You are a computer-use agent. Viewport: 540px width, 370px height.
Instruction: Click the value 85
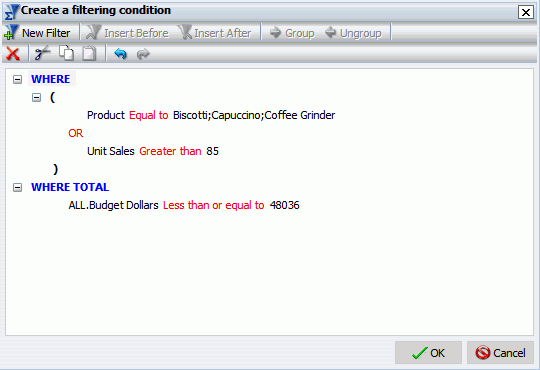click(x=212, y=151)
